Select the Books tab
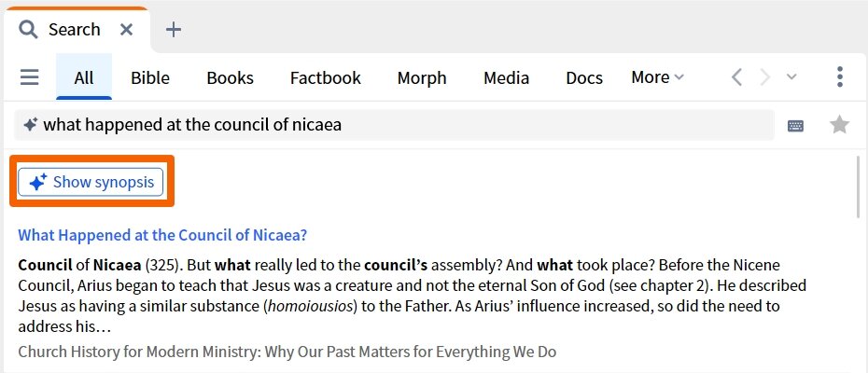This screenshot has width=868, height=373. coord(230,77)
